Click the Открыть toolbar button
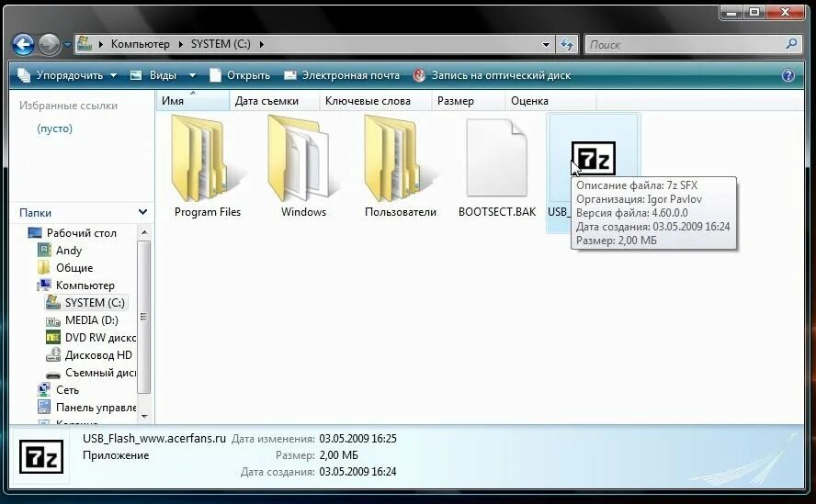 pos(240,75)
